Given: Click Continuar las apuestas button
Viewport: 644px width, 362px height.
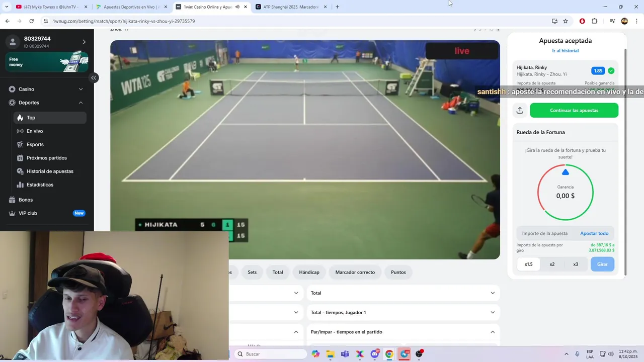Looking at the screenshot, I should click(x=574, y=110).
